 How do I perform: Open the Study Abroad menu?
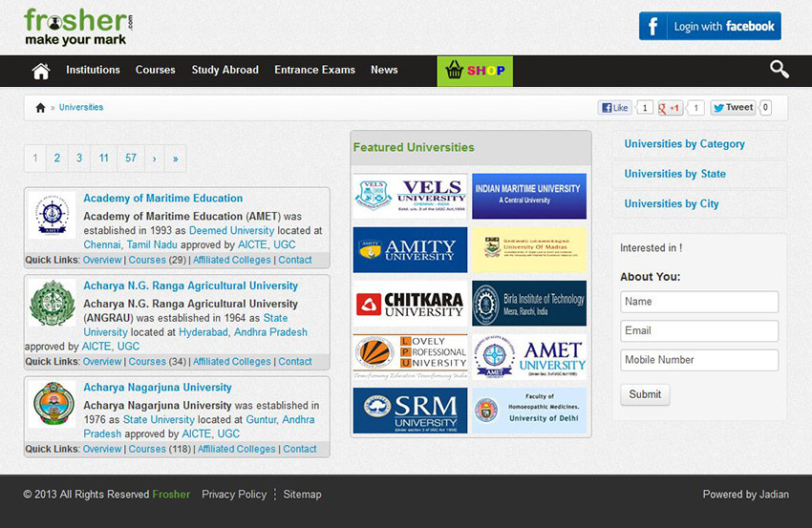click(x=224, y=70)
